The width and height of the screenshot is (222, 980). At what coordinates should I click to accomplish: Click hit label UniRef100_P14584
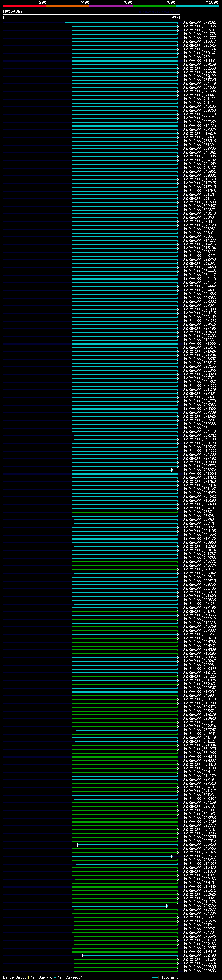199,72
